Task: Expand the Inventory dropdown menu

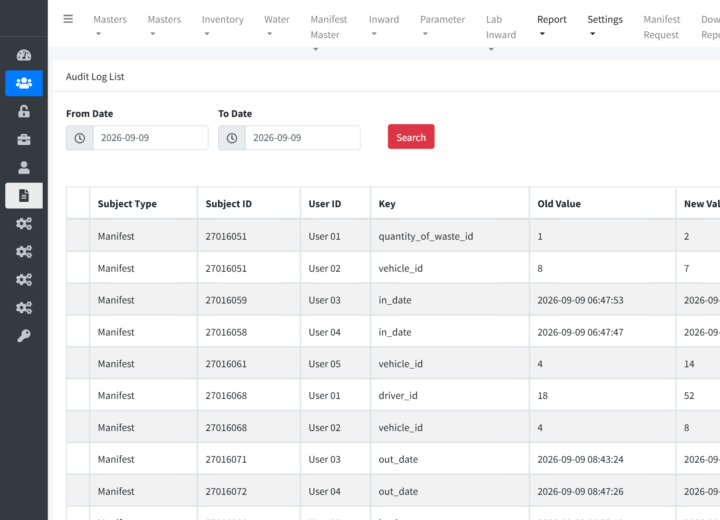Action: pos(223,26)
